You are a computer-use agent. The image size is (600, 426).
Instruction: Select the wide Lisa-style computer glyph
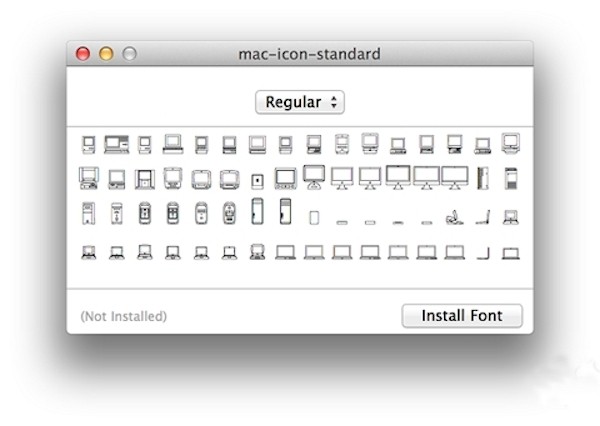pyautogui.click(x=116, y=144)
